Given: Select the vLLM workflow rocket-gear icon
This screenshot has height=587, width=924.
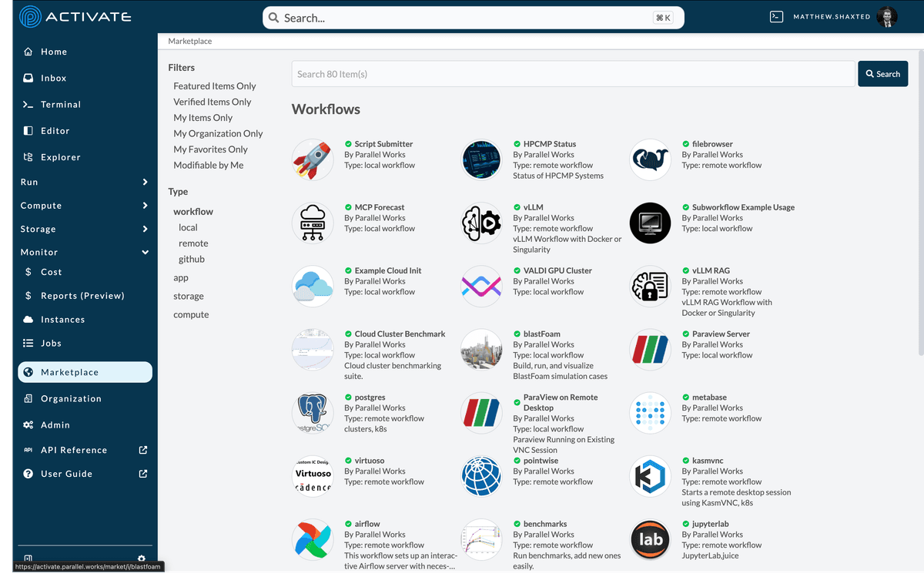Looking at the screenshot, I should 481,223.
